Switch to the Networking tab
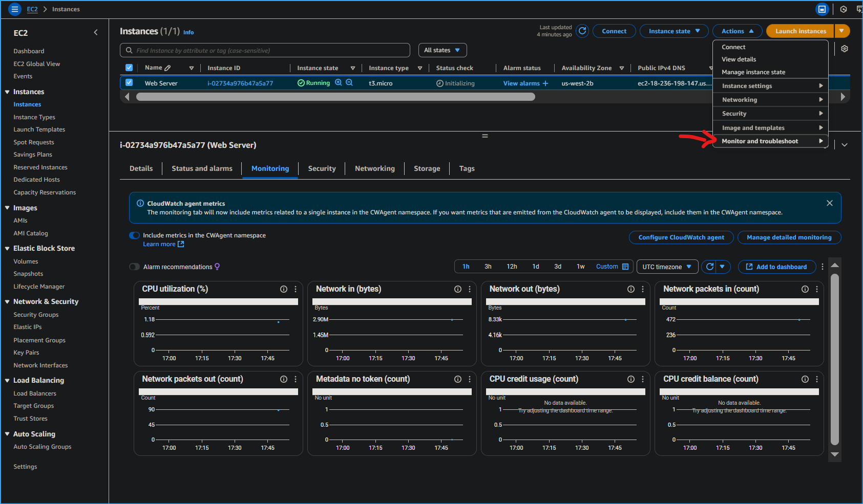863x504 pixels. click(374, 168)
